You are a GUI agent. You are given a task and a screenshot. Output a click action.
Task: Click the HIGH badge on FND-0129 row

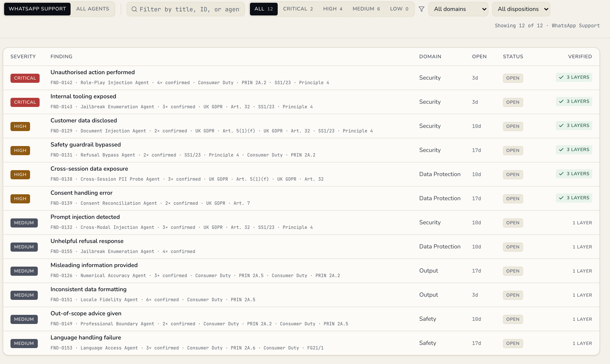tap(20, 126)
